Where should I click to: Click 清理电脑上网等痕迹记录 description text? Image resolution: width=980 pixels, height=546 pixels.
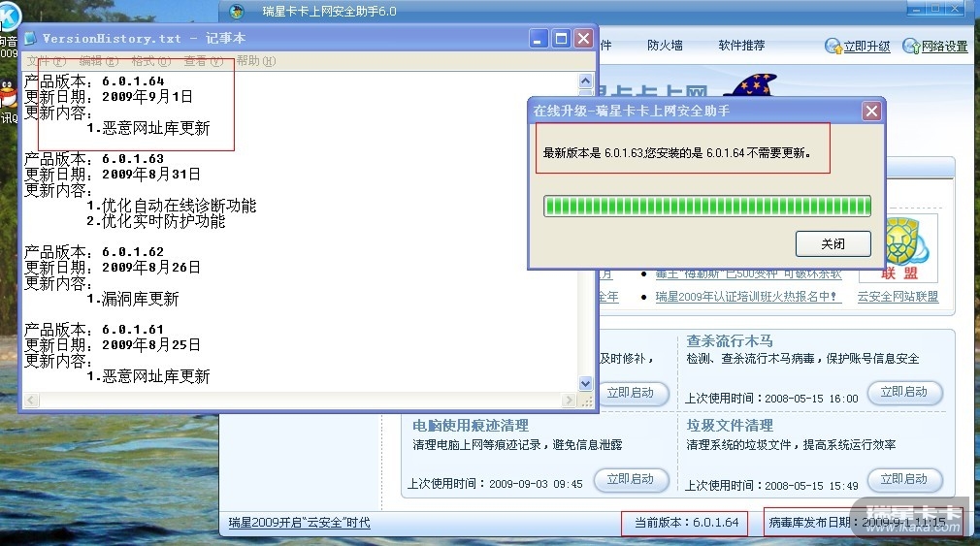(x=517, y=445)
